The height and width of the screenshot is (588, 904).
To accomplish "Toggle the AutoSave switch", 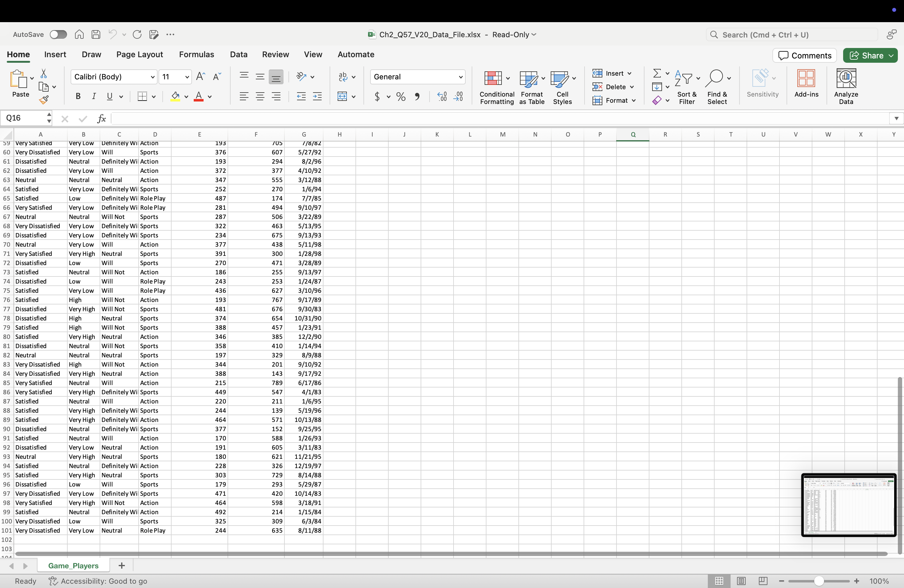I will tap(58, 34).
